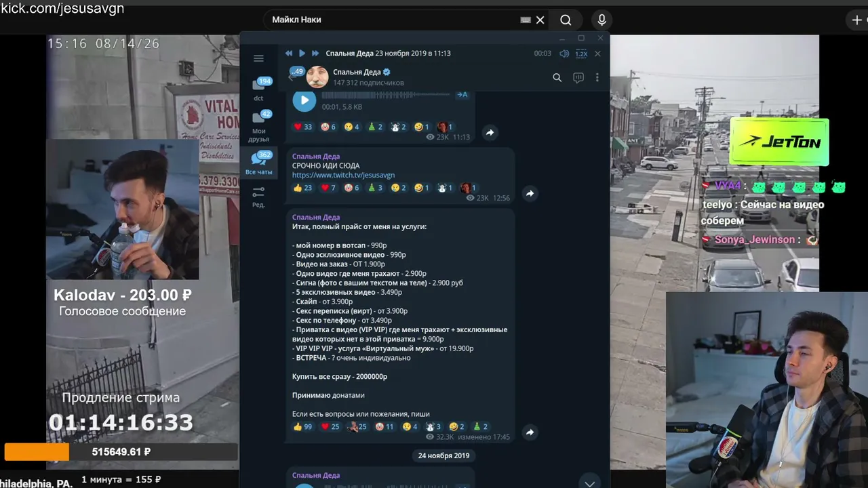Submit search with the magnifier button
This screenshot has height=488, width=868.
[x=566, y=20]
